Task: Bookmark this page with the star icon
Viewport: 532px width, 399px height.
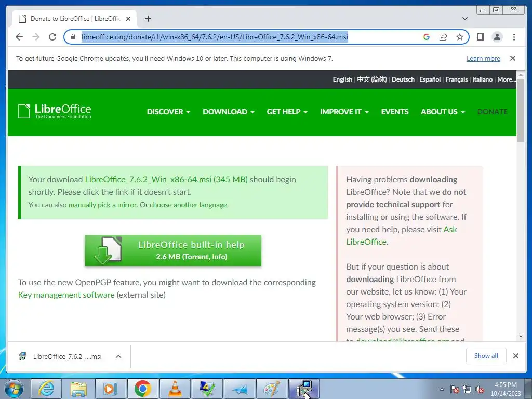Action: click(x=459, y=37)
